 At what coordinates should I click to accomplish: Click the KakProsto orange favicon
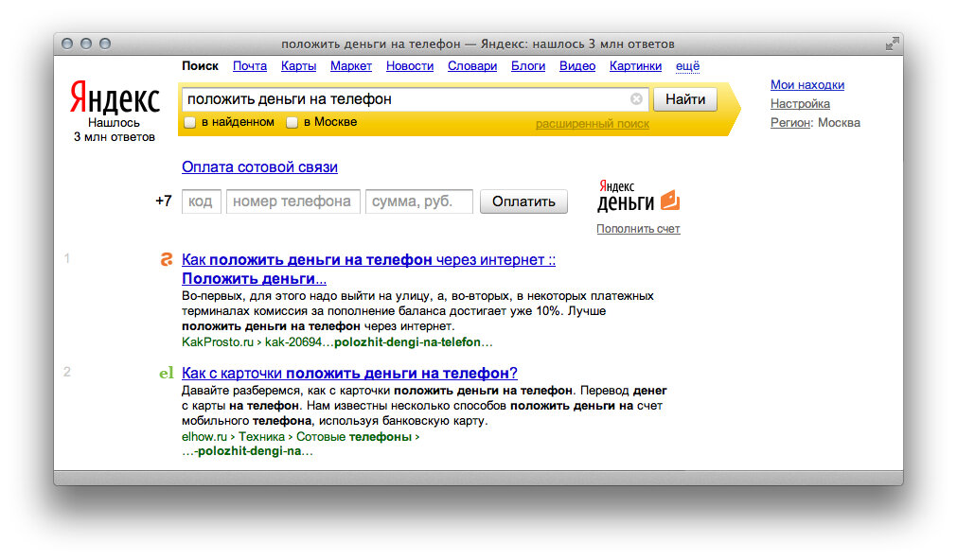point(167,260)
